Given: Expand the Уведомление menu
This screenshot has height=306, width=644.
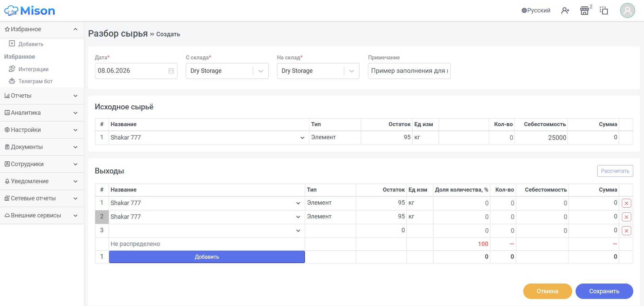Looking at the screenshot, I should click(42, 181).
